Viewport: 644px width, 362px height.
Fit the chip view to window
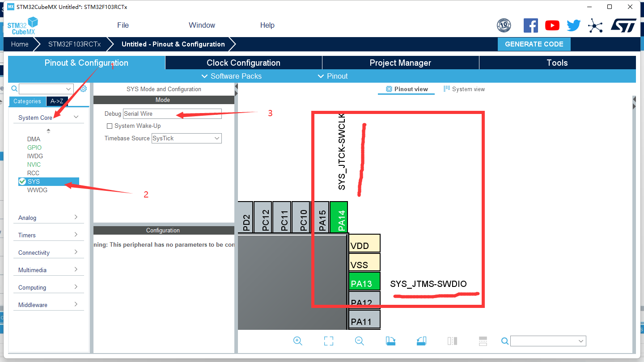329,341
